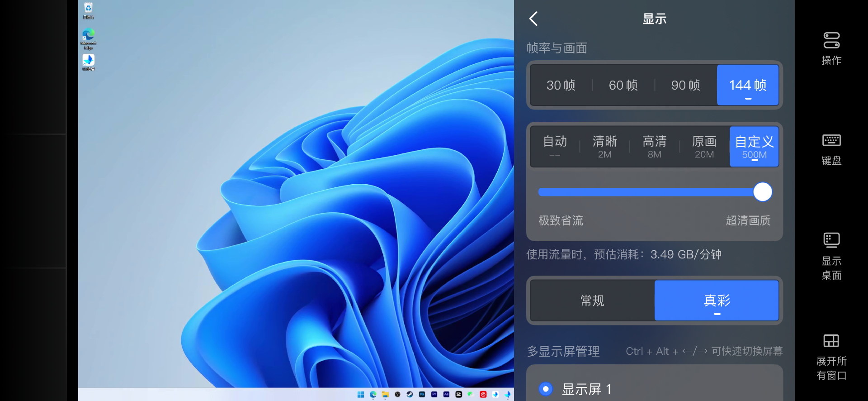Open Microsoft Edge shortcut on the desktop

tap(88, 39)
